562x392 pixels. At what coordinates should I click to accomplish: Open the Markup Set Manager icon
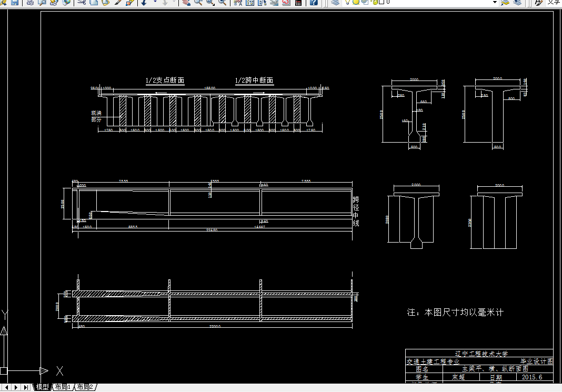[x=286, y=3]
